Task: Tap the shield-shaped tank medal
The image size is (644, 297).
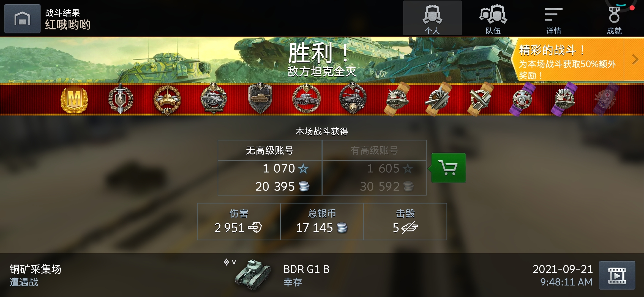Action: tap(260, 98)
